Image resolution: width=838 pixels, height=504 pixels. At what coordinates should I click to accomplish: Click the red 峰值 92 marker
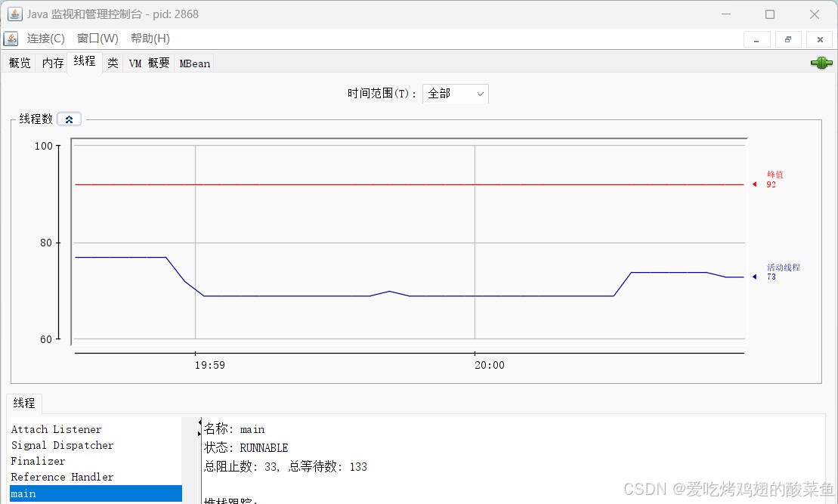click(x=767, y=180)
